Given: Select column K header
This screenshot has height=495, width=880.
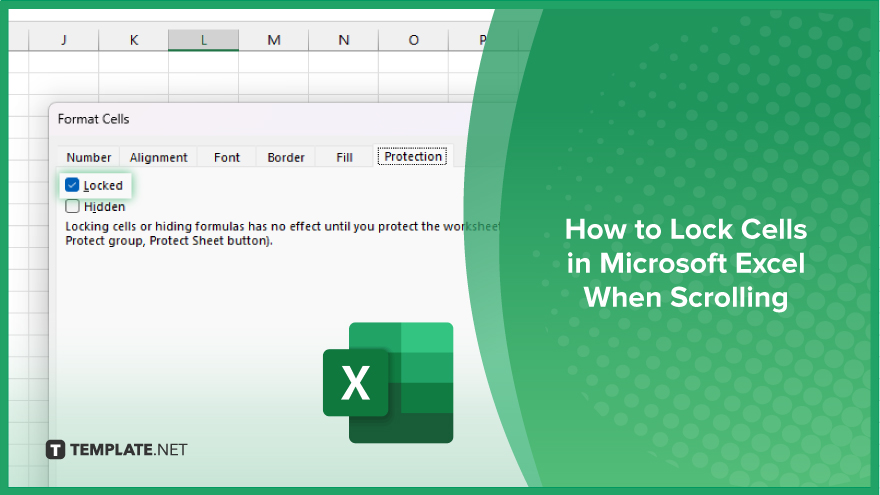Looking at the screenshot, I should tap(134, 40).
